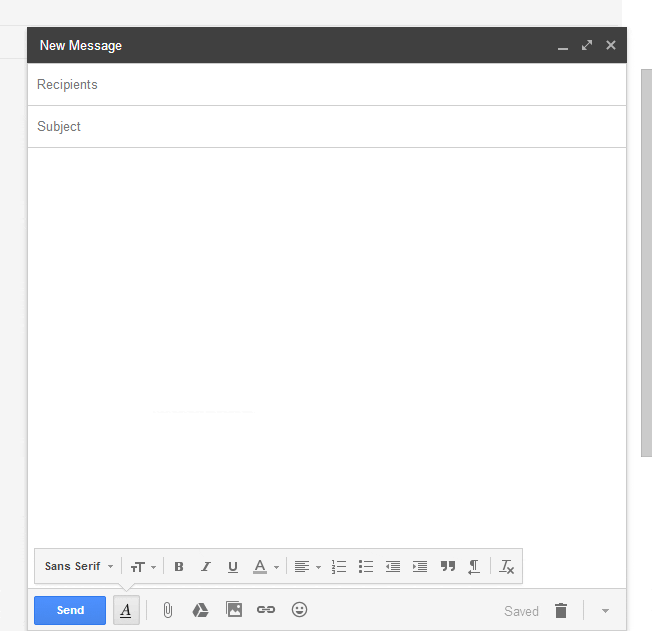
Task: Click the blue Send button
Action: point(70,610)
